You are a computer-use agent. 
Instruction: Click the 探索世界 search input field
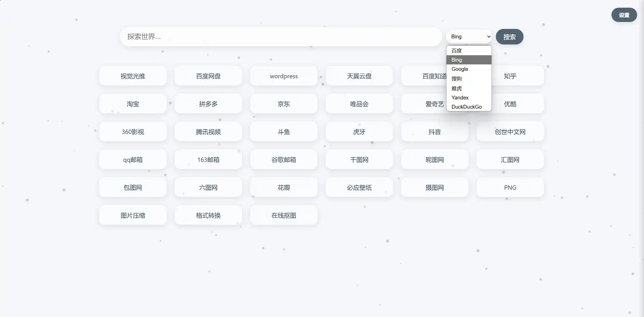pos(280,37)
